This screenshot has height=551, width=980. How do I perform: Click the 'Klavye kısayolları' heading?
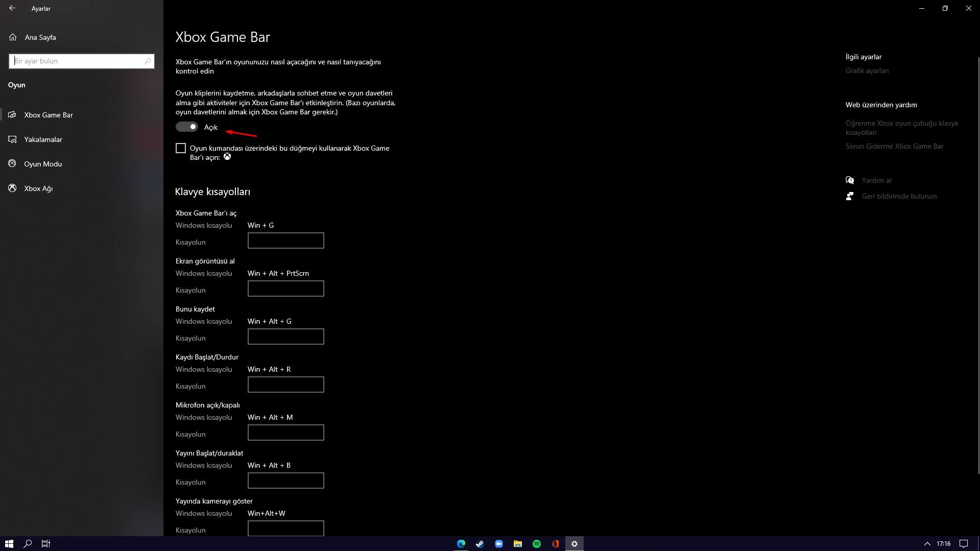click(x=212, y=191)
